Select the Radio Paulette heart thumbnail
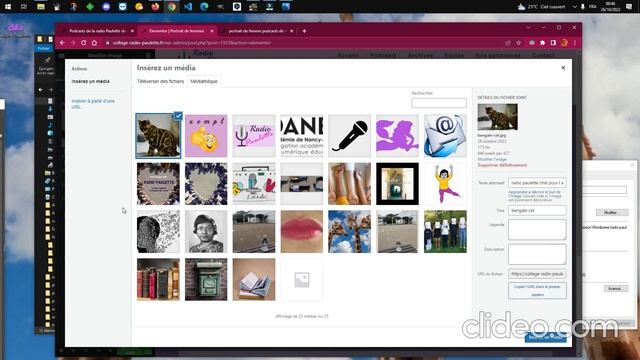The width and height of the screenshot is (640, 360). point(158,184)
